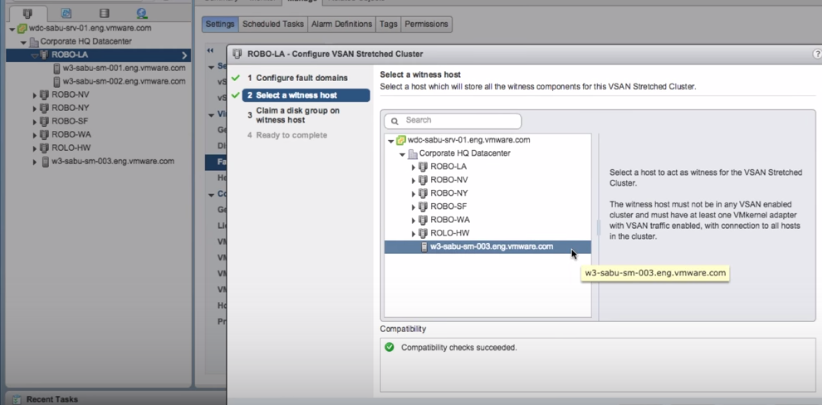
Task: Open the Storage navigator tab icon
Action: coord(105,12)
